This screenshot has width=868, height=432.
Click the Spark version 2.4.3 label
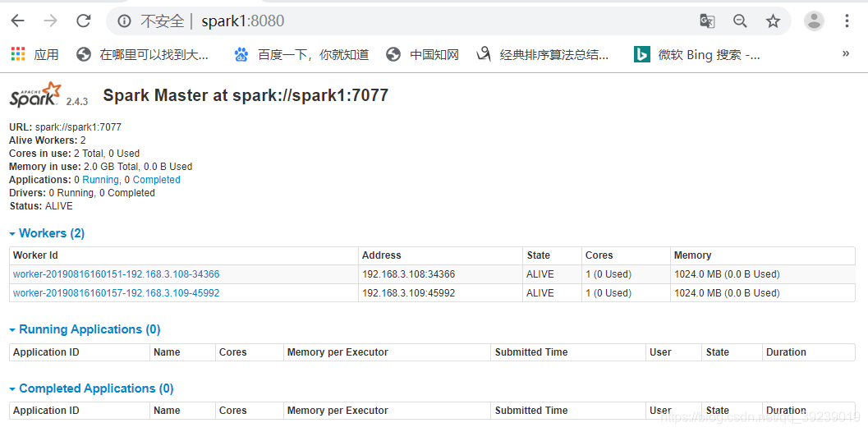(77, 102)
